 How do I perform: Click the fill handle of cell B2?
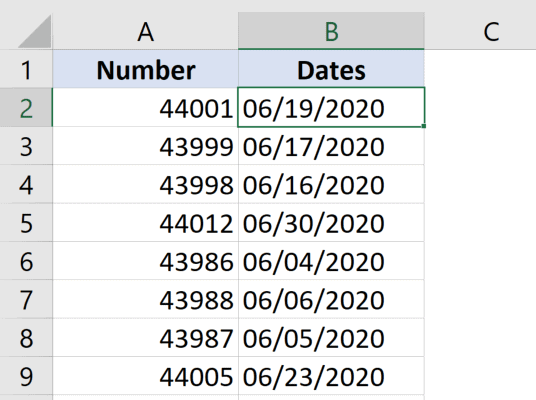pos(424,126)
